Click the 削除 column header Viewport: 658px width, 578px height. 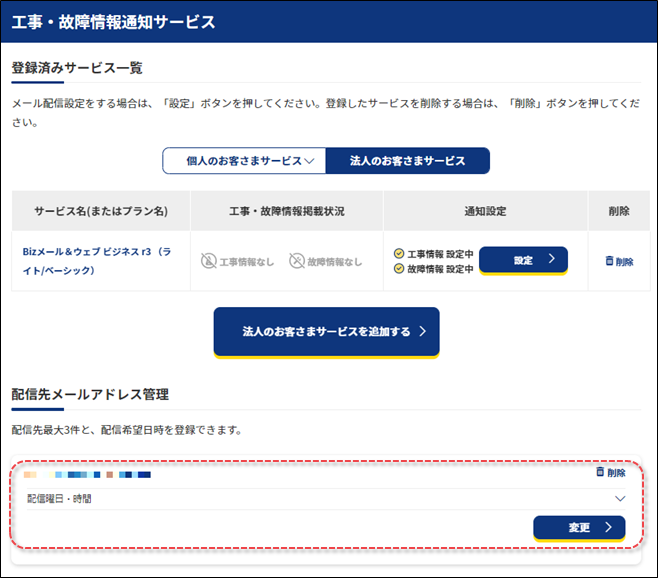pyautogui.click(x=619, y=211)
